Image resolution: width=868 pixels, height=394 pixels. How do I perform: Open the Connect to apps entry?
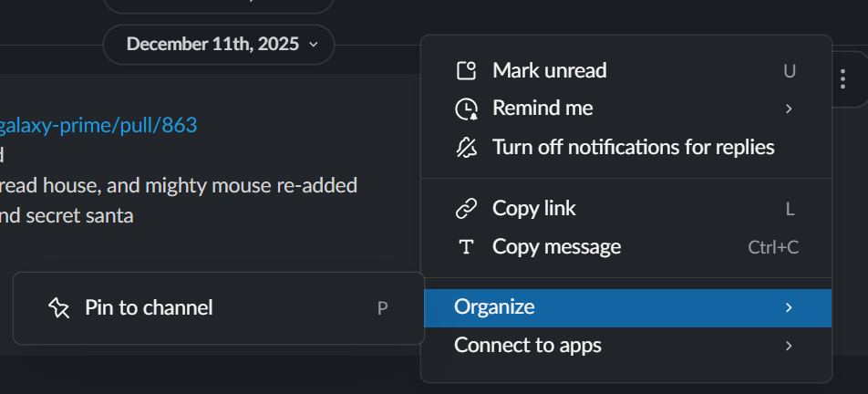(528, 347)
